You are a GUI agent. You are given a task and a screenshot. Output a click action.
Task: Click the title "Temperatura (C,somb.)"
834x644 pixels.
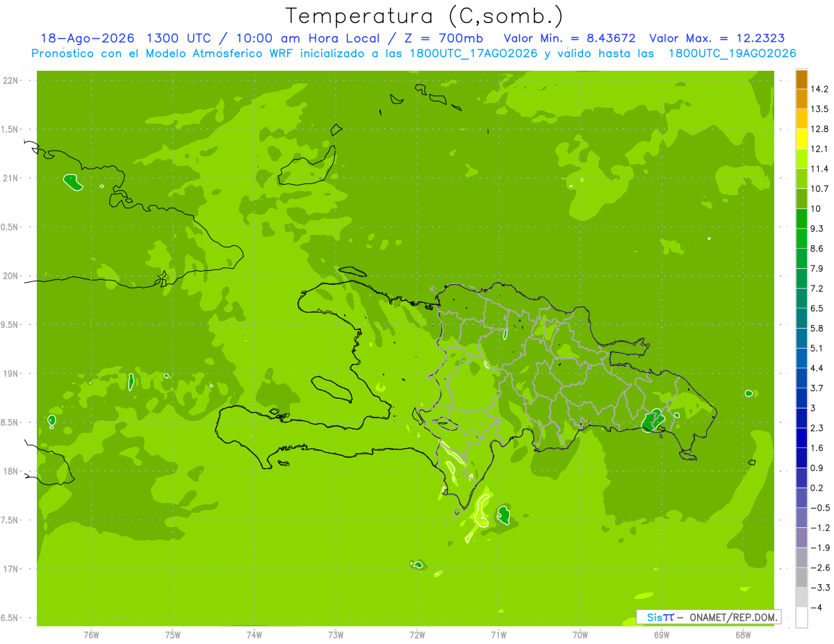pyautogui.click(x=424, y=17)
